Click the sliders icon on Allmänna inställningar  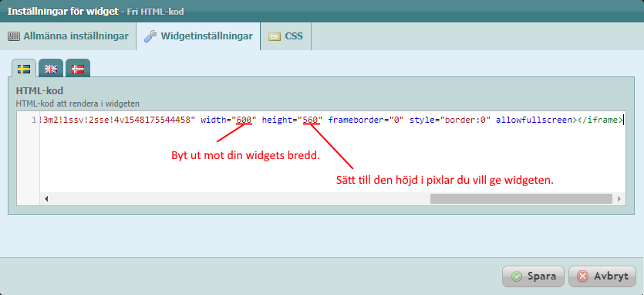click(14, 36)
